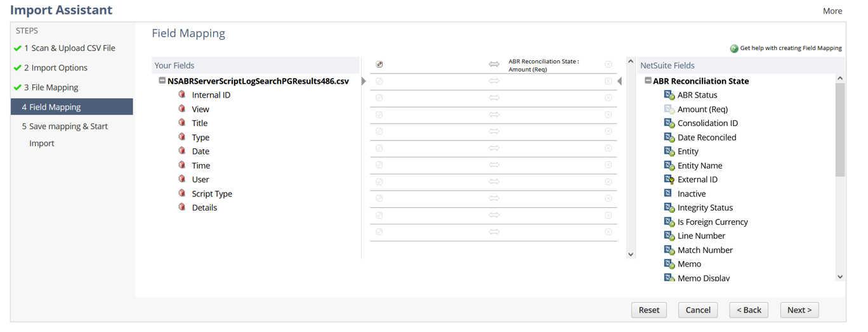Click the NetSuite field icon beside ABR Status
The height and width of the screenshot is (332, 868).
point(669,95)
